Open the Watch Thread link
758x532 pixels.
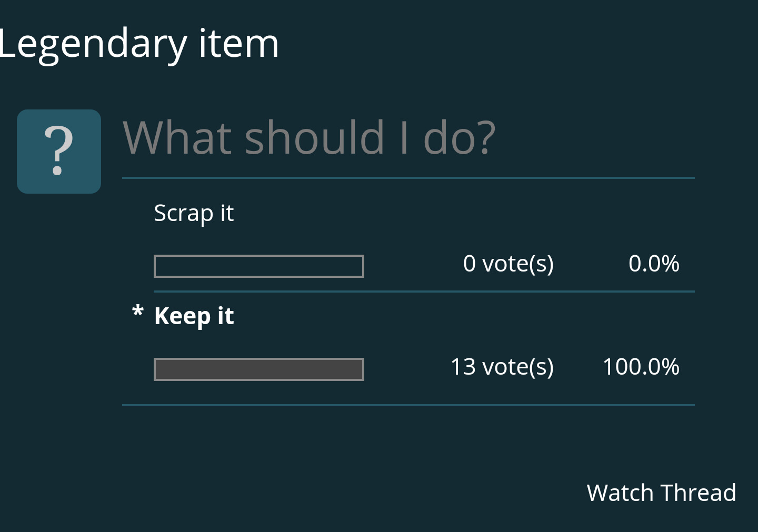tap(661, 493)
